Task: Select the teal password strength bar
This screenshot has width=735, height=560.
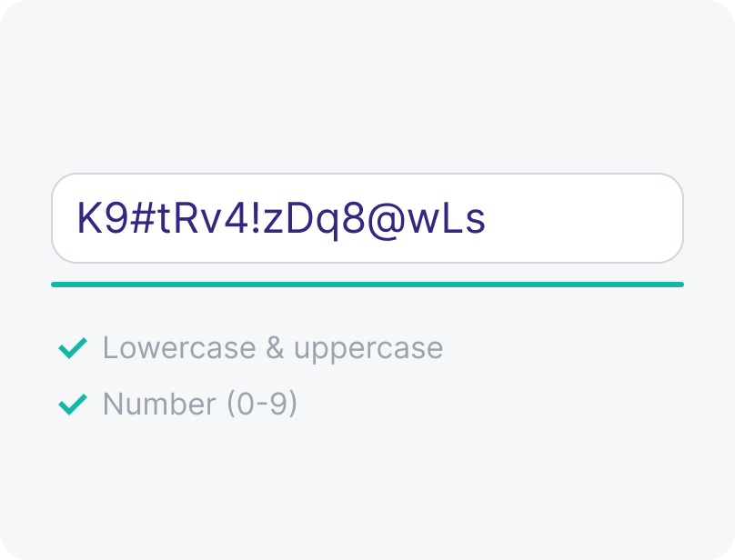Action: [367, 285]
